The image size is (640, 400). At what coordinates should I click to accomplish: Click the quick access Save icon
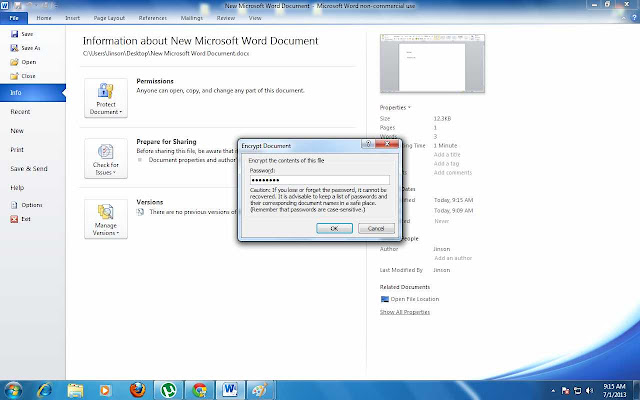[x=18, y=5]
